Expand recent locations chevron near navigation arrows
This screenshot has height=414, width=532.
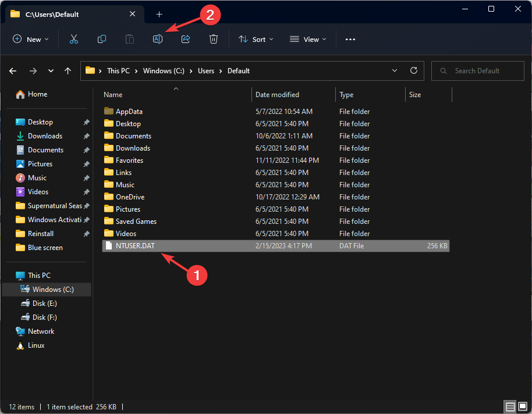coord(51,71)
